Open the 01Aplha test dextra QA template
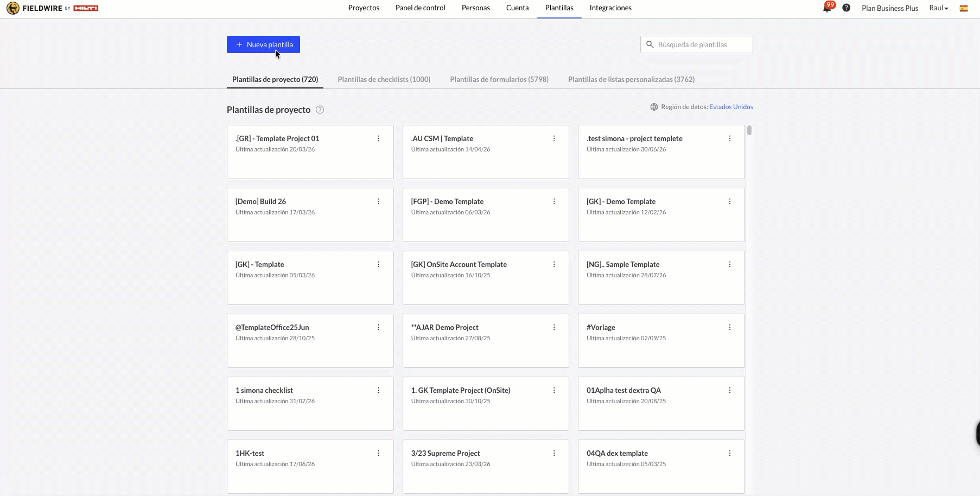Screen dimensions: 980x496 click(661, 404)
